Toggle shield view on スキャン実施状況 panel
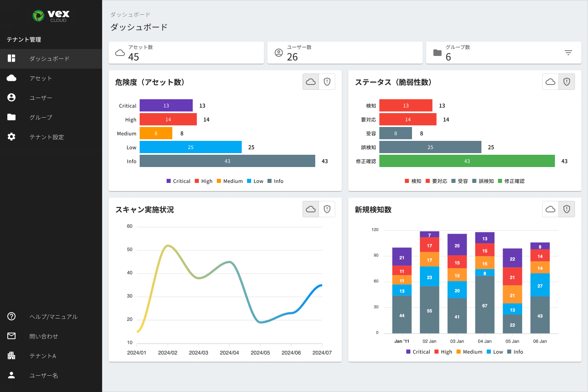The height and width of the screenshot is (392, 588). (327, 209)
